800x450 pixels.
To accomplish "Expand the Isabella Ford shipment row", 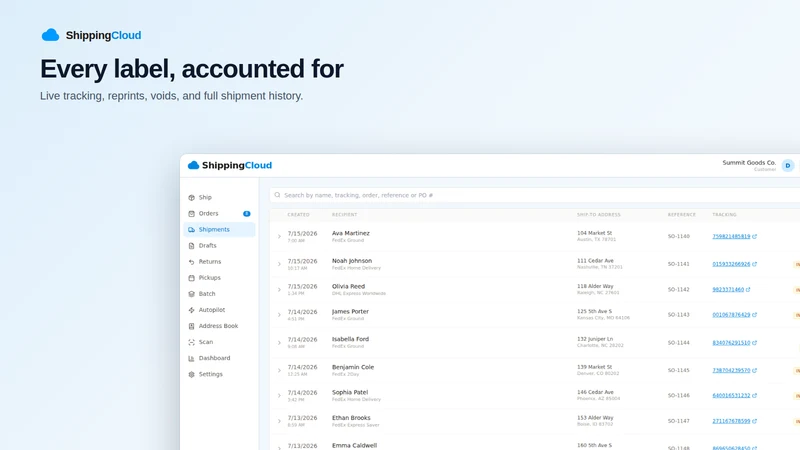I will pyautogui.click(x=279, y=342).
